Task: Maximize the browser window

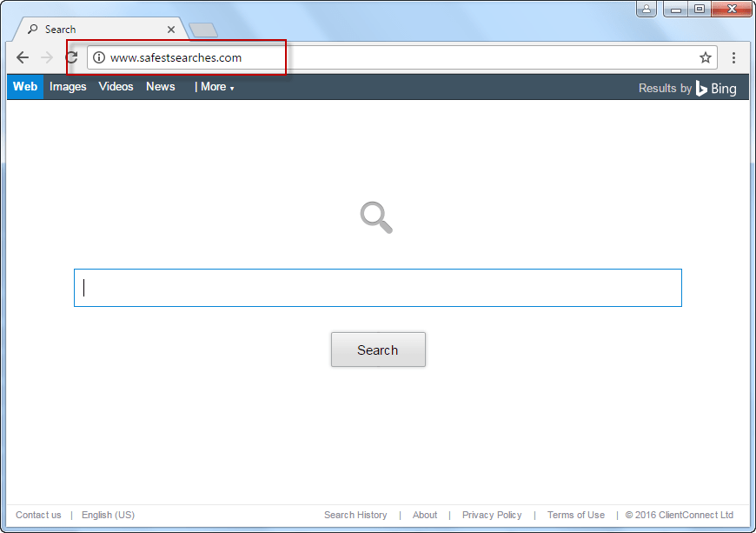Action: [x=700, y=10]
